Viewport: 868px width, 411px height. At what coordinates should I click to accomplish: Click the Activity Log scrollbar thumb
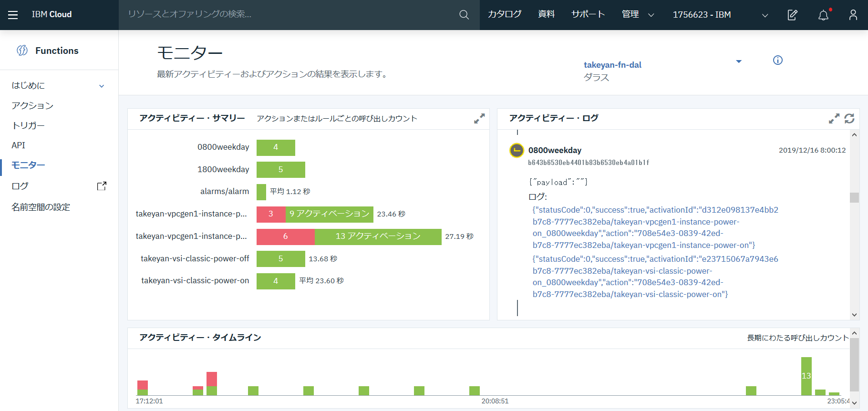pyautogui.click(x=854, y=197)
